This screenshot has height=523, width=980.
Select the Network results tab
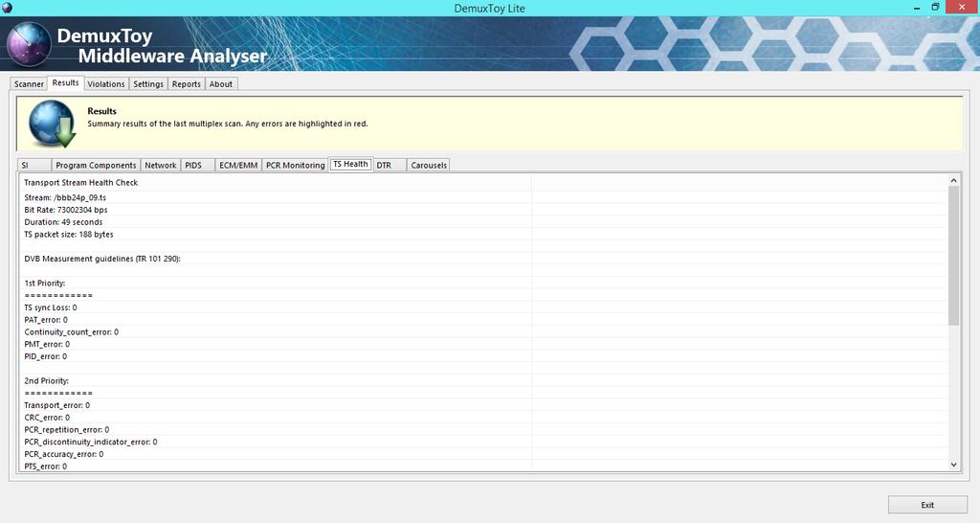(161, 165)
